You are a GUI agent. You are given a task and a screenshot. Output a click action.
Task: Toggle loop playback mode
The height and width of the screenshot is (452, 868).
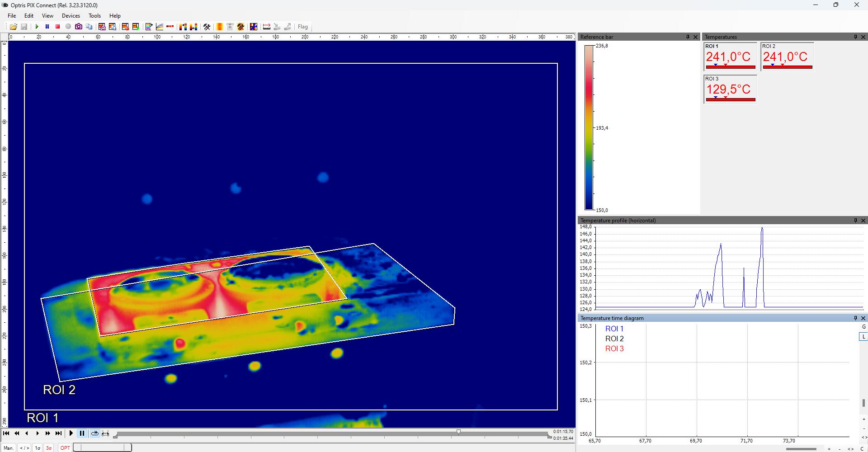coord(95,433)
